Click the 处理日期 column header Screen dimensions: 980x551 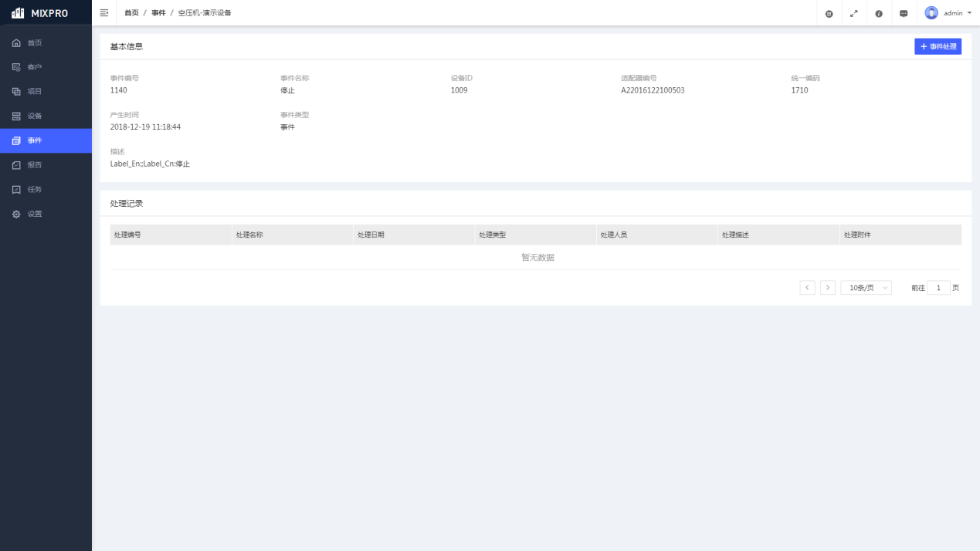pos(371,235)
